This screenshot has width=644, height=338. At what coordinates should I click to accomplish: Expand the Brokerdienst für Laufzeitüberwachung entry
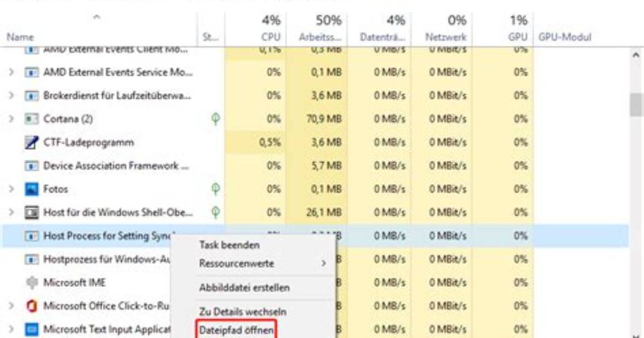coord(11,96)
